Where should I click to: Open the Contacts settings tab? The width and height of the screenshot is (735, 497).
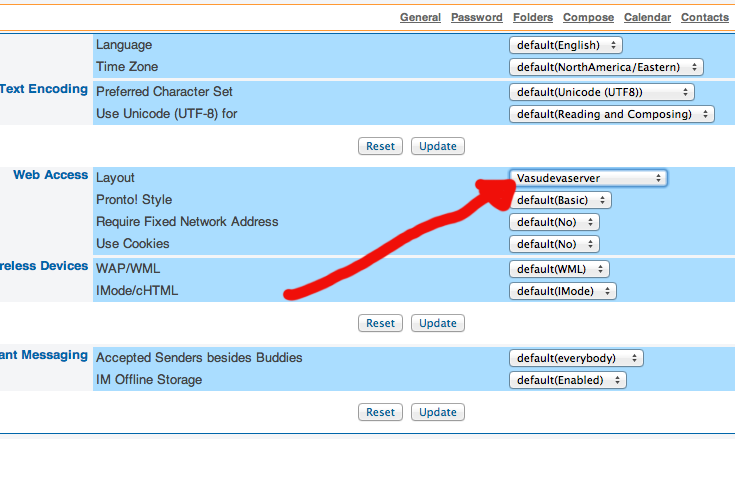coord(705,17)
